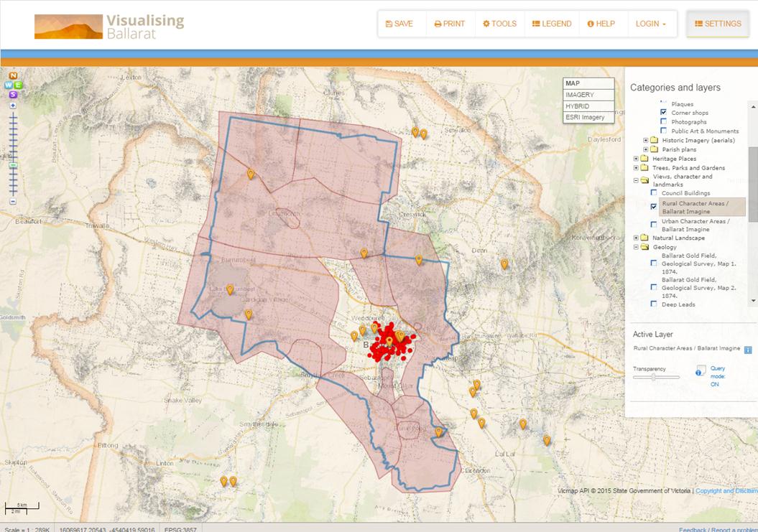Click the Query mode icon
758x532 pixels.
coord(701,371)
